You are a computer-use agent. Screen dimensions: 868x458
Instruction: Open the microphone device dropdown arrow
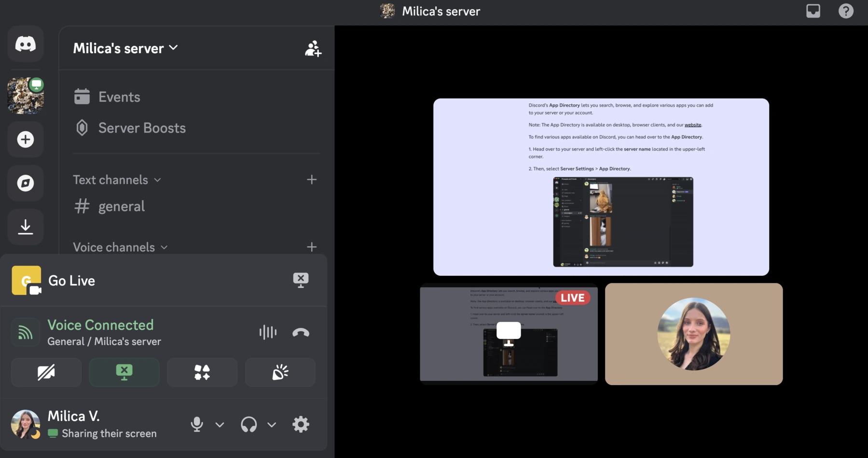[x=220, y=425]
